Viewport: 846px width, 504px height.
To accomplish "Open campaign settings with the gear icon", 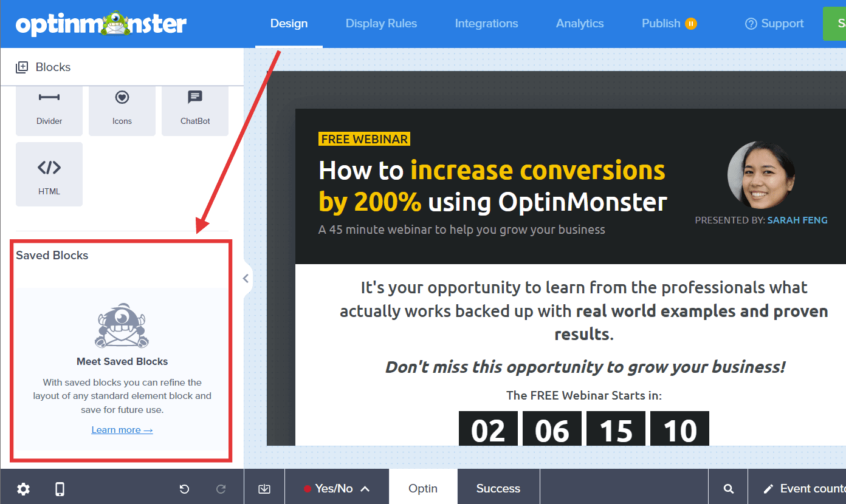I will pos(23,488).
